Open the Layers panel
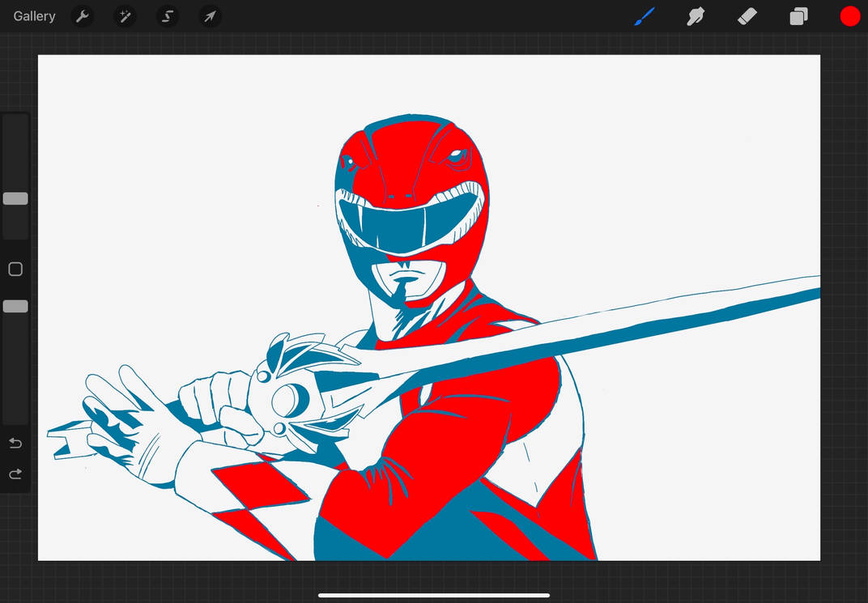This screenshot has width=868, height=603. point(798,17)
